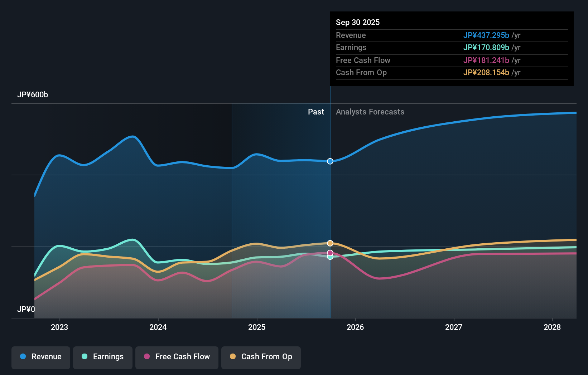Click the pink Free Cash Flow marker on the timeline

tap(330, 253)
